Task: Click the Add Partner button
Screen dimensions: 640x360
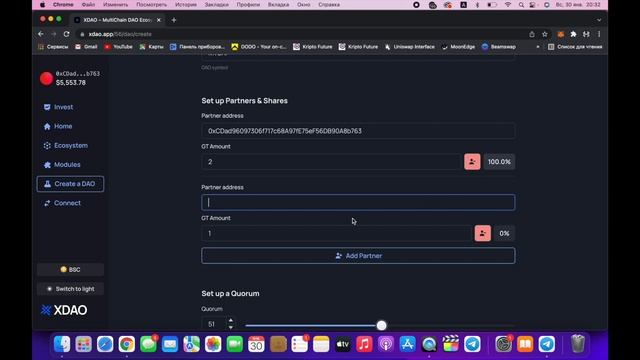Action: (358, 256)
